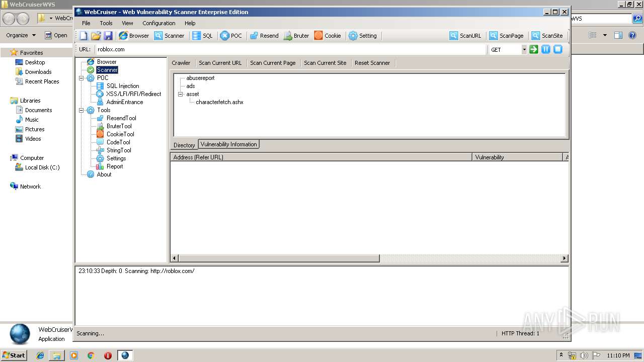Viewport: 644px width, 362px height.
Task: Click the Address (Refer URL) column header
Action: (321, 157)
